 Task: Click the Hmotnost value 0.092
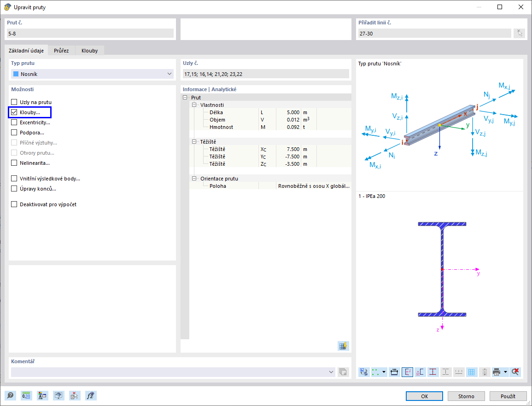tap(293, 127)
